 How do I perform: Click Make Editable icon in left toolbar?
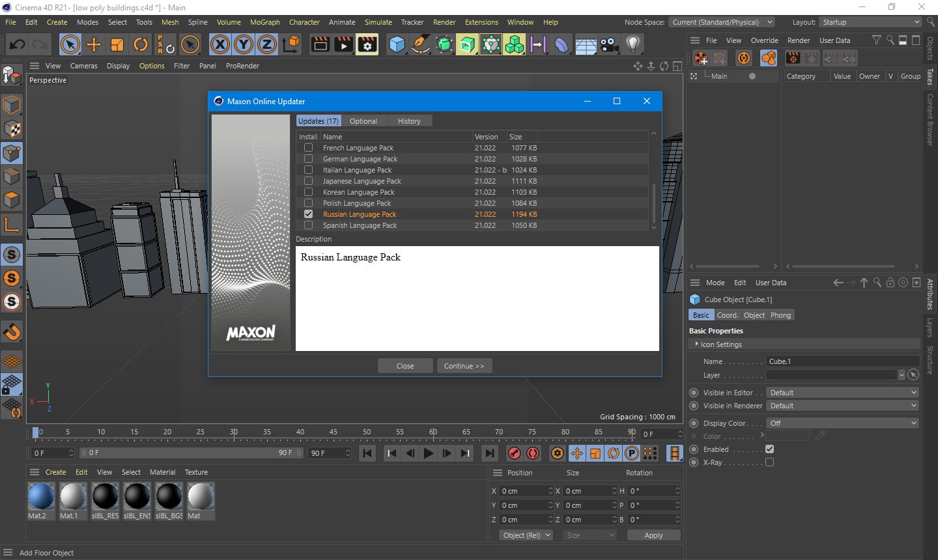(12, 76)
